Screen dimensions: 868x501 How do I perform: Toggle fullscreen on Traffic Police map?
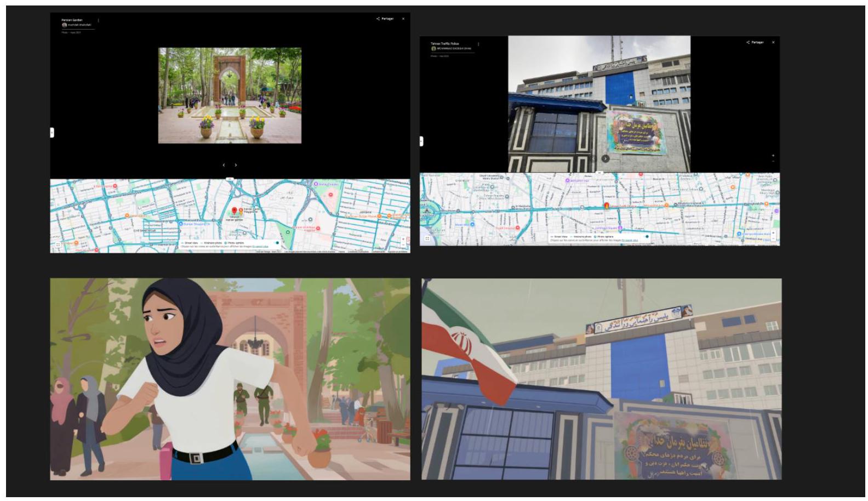click(427, 238)
